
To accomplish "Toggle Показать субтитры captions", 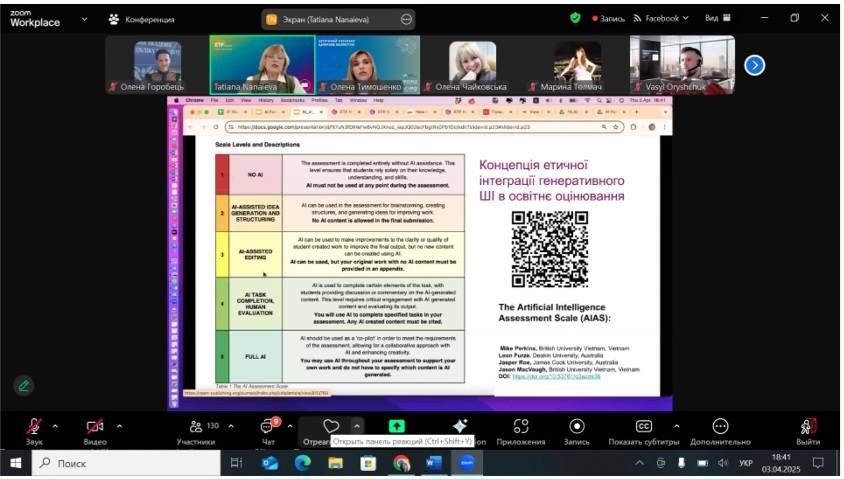I will (644, 426).
